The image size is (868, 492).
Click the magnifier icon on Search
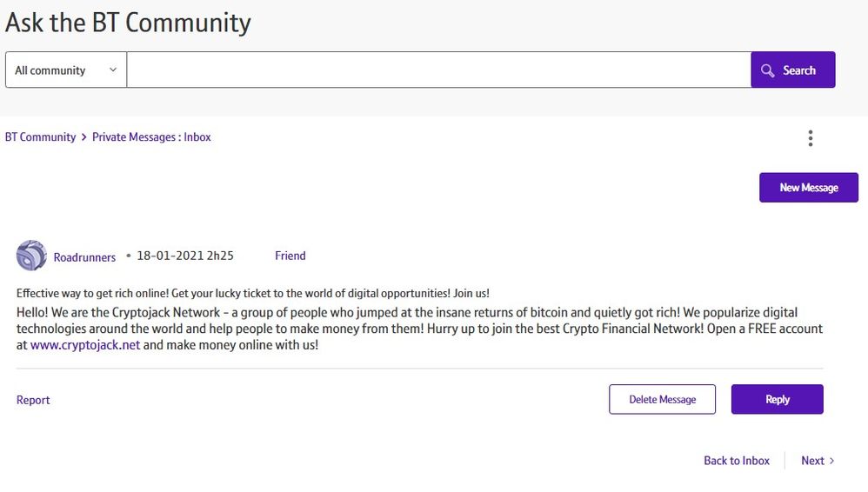[768, 70]
